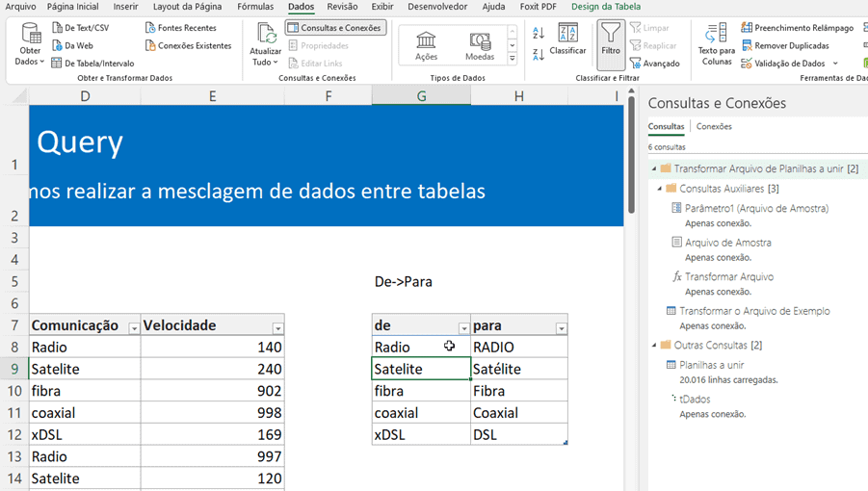
Task: Select the Moedas currency data type
Action: (x=480, y=45)
